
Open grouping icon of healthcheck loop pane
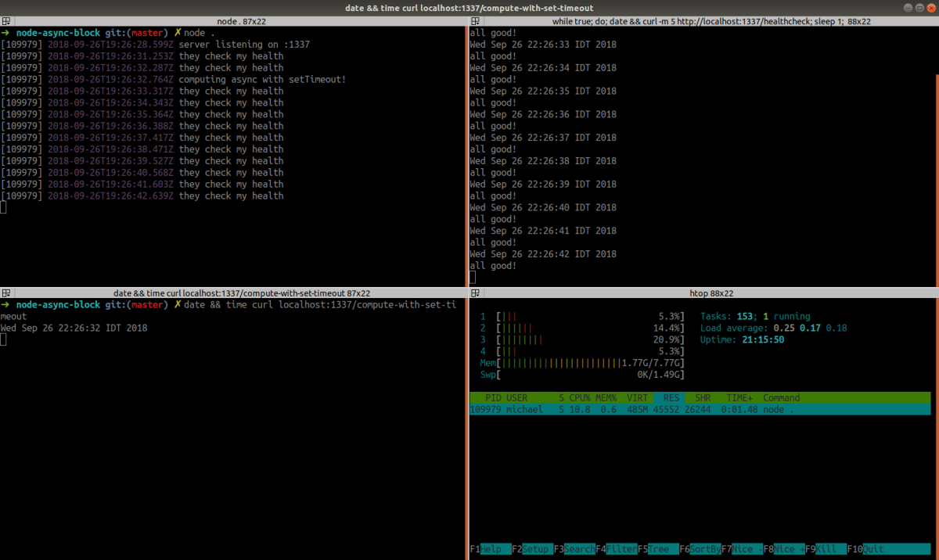474,21
